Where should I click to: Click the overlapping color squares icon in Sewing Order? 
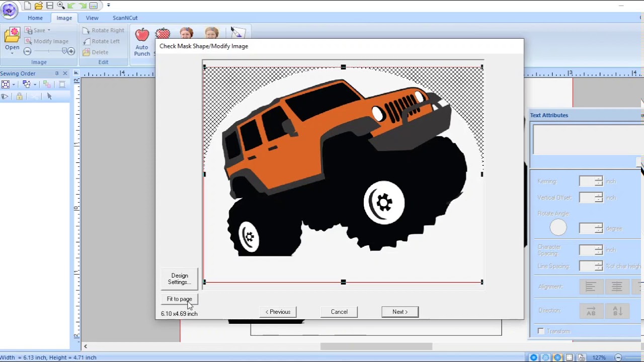(x=47, y=84)
